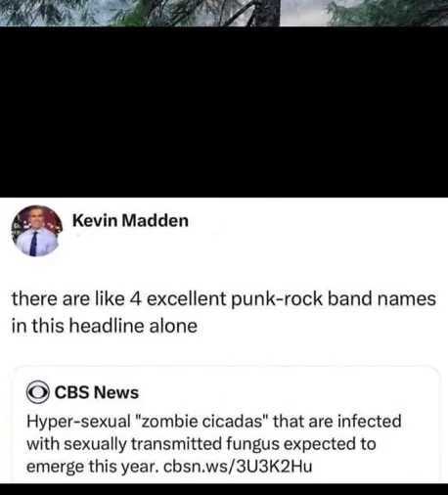The height and width of the screenshot is (495, 448).
Task: Click the tree trunk in the photo
Action: 267,13
